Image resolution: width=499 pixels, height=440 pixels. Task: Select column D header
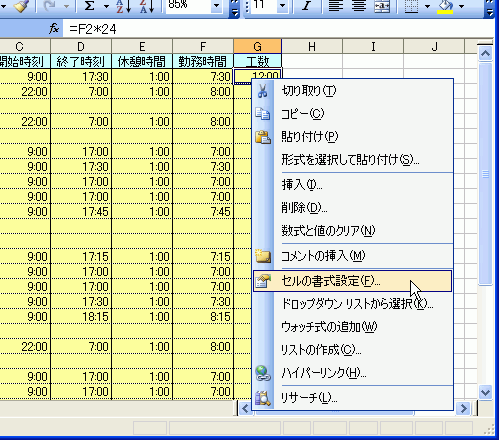[81, 46]
